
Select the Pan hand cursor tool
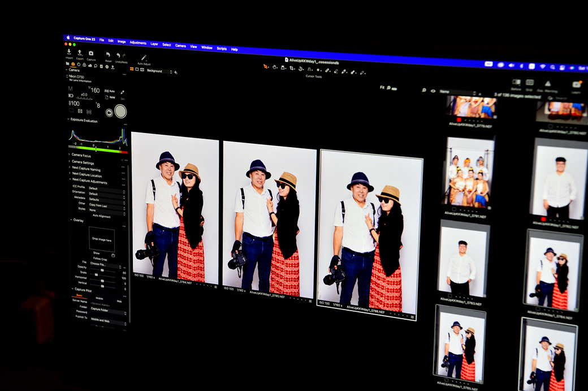click(x=275, y=67)
